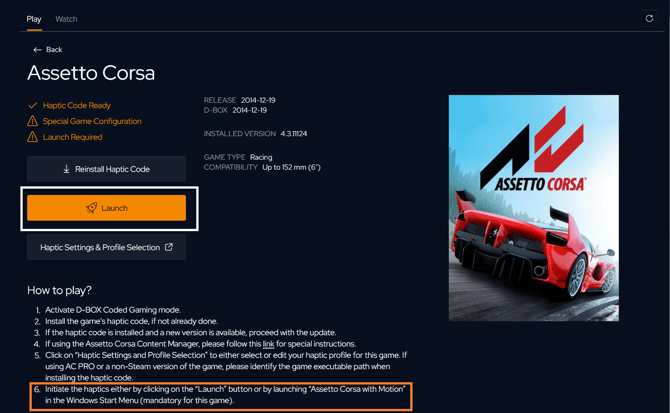Screen dimensions: 670x413
Task: Click the Assetto Corsa cover art
Action: click(534, 208)
